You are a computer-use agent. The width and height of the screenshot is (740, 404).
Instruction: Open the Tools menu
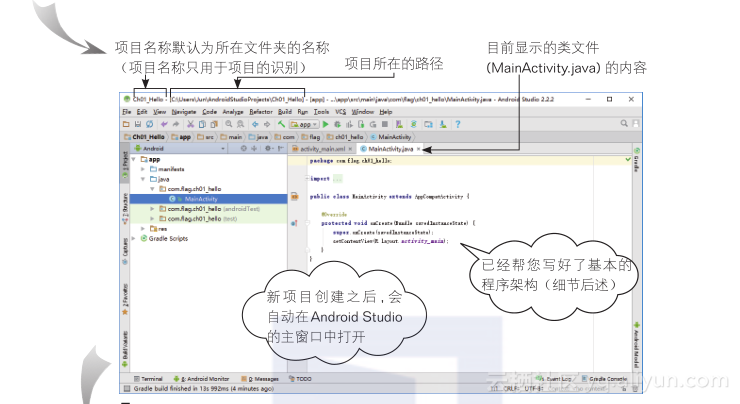[321, 112]
